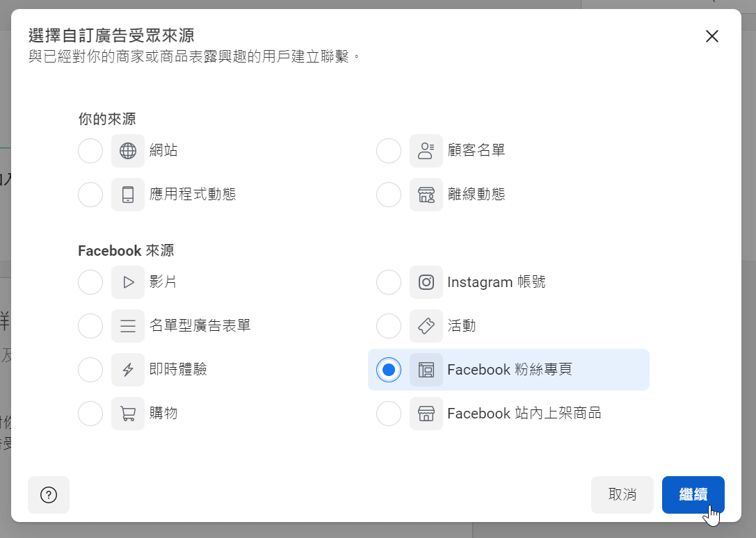Click the store icon for 離線動態

pyautogui.click(x=426, y=195)
